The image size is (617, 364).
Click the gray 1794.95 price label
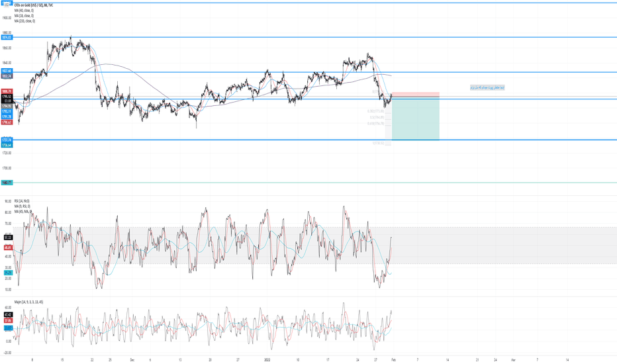(x=7, y=107)
